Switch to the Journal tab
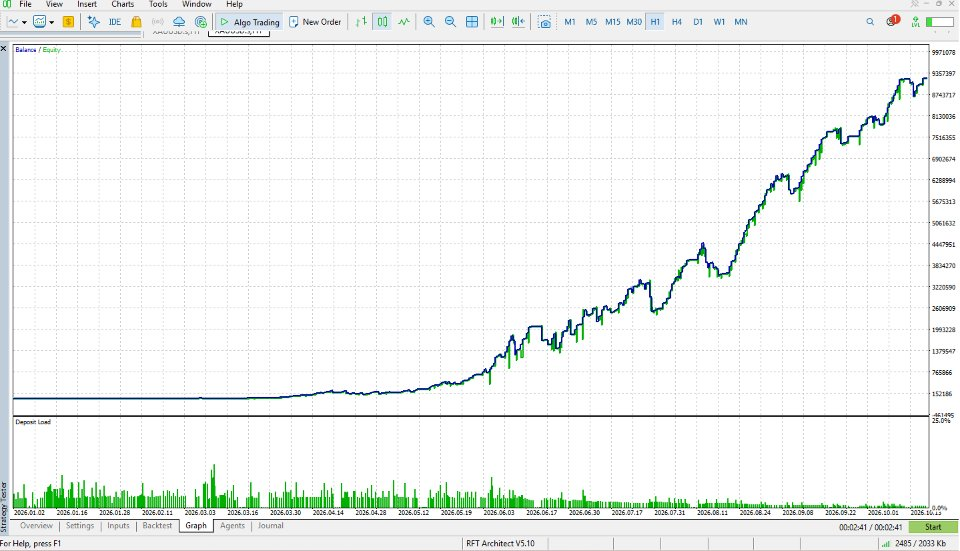 pos(271,526)
